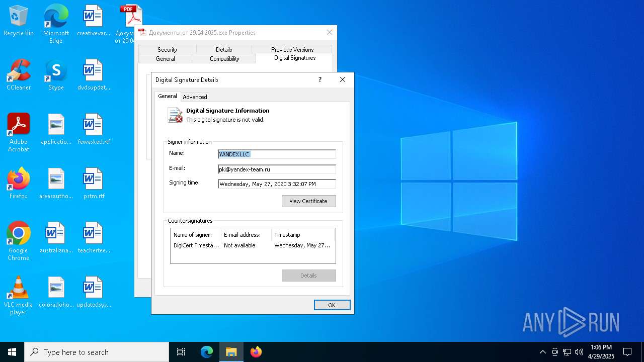The height and width of the screenshot is (362, 644).
Task: Click OK in Digital Signature Details
Action: tap(332, 305)
